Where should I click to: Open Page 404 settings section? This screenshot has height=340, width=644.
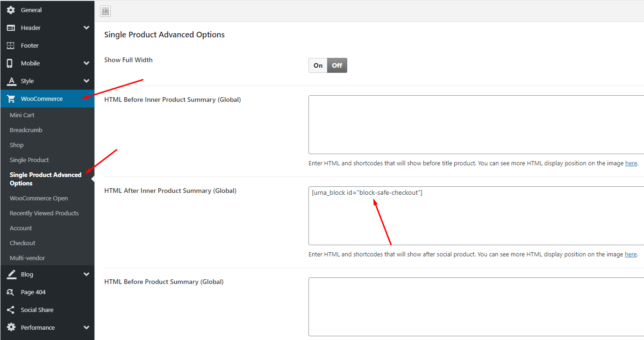click(47, 292)
